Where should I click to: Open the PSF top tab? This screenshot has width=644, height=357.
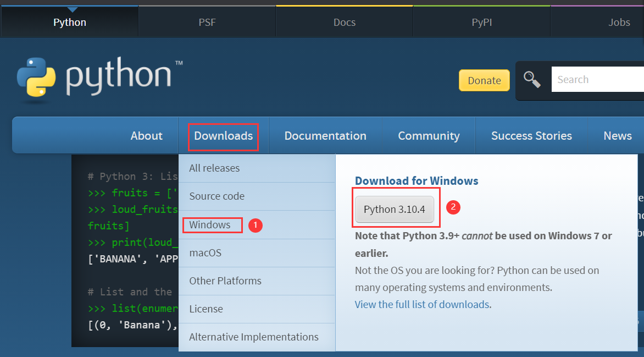(207, 22)
